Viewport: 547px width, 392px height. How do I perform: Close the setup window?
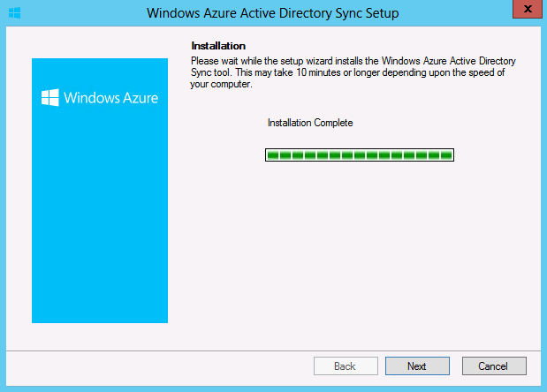[528, 9]
